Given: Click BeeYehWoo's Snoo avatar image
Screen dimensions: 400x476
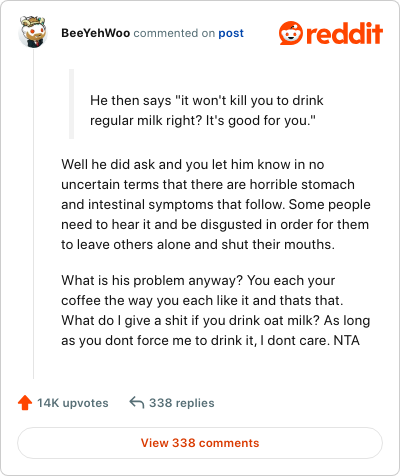Looking at the screenshot, I should point(33,32).
